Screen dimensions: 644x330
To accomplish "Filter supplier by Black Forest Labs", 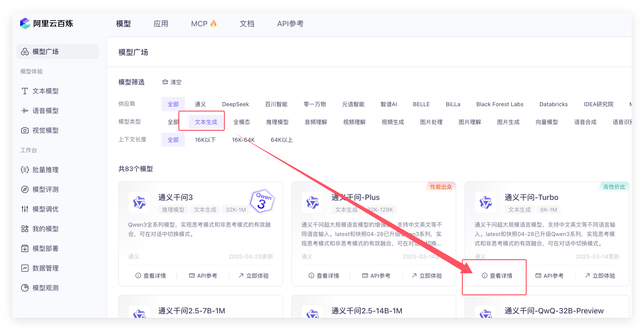I will pyautogui.click(x=500, y=104).
